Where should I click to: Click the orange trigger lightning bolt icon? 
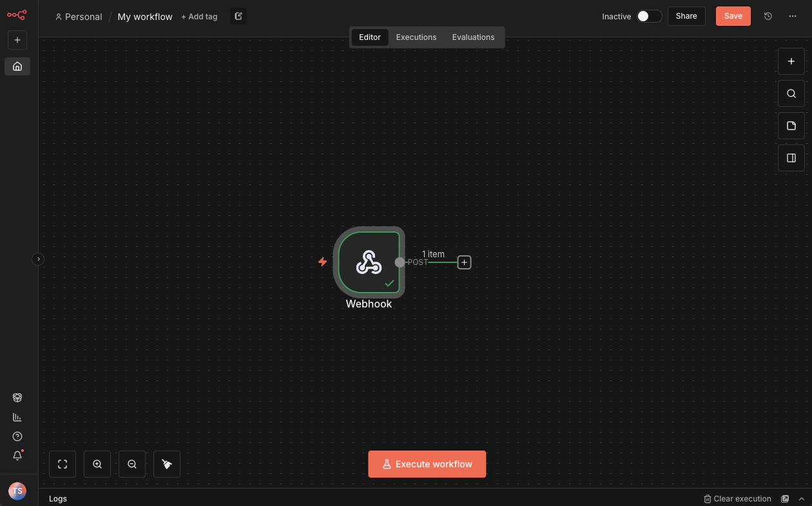[x=323, y=262]
